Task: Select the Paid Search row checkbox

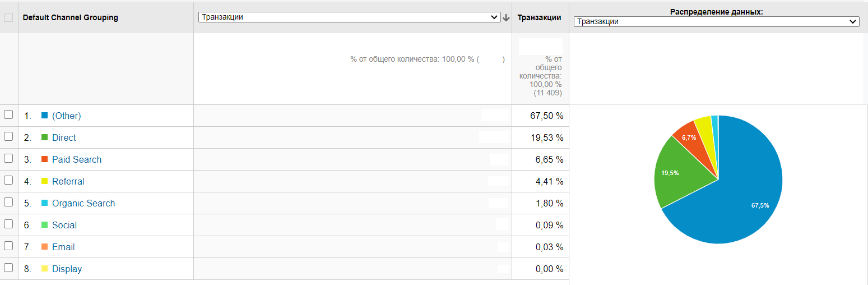Action: (x=8, y=158)
